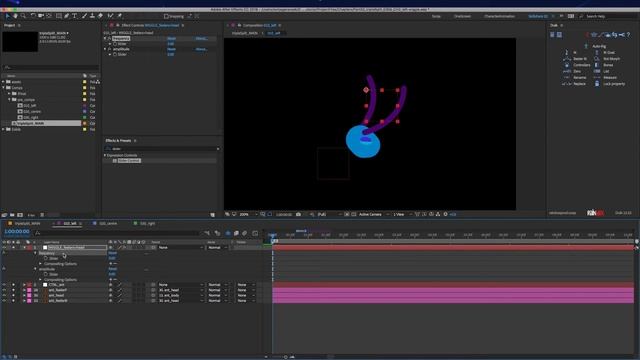Select the Brush tool

point(84,16)
